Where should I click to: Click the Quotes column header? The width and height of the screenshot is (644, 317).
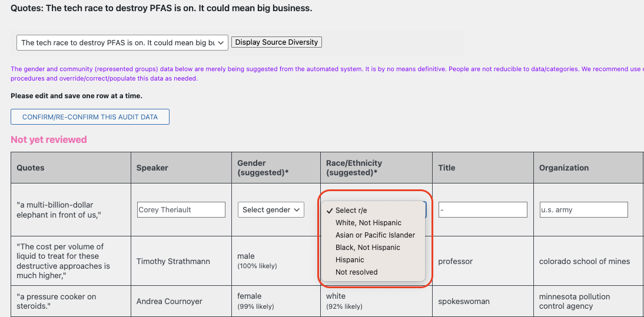31,168
